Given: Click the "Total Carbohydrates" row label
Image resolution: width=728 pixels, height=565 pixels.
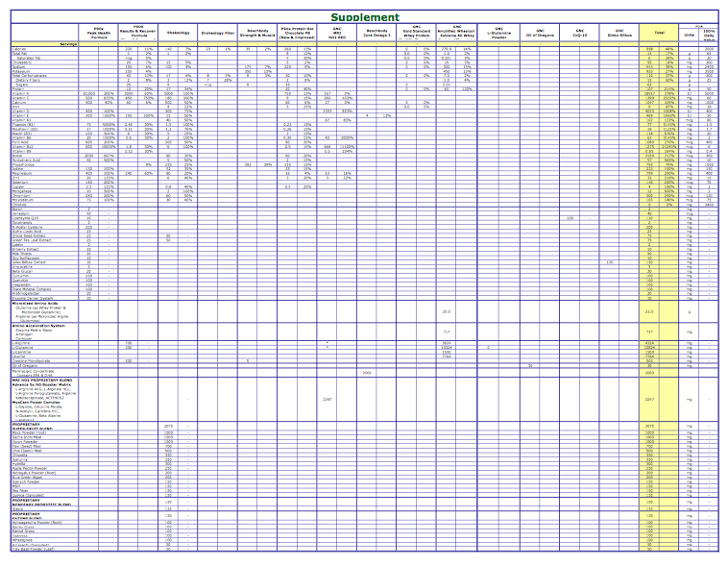Looking at the screenshot, I should (x=29, y=75).
